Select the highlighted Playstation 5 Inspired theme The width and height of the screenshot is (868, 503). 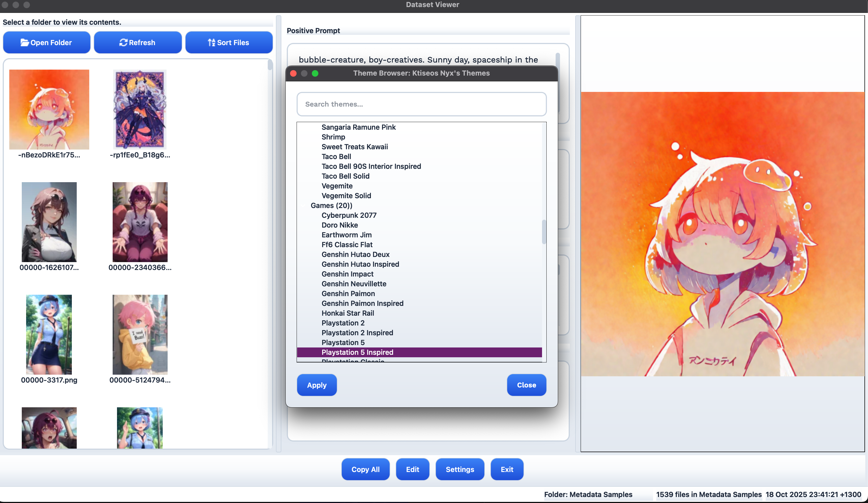pyautogui.click(x=357, y=352)
